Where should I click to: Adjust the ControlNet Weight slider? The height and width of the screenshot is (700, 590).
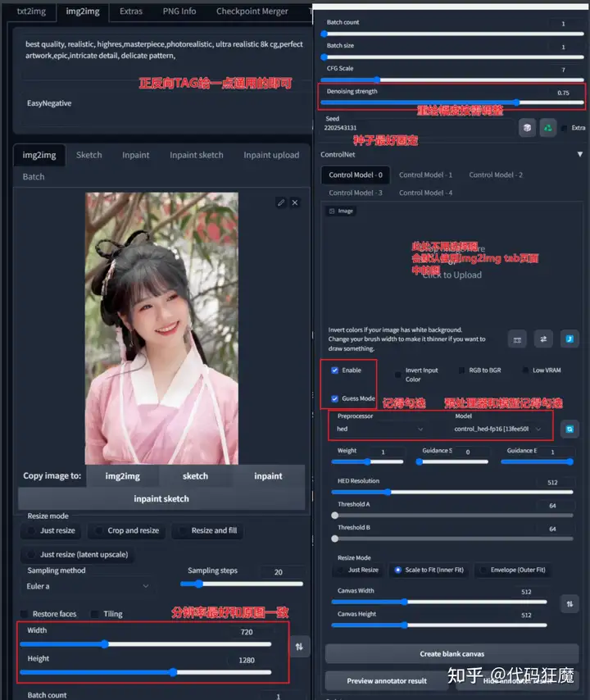click(x=367, y=461)
